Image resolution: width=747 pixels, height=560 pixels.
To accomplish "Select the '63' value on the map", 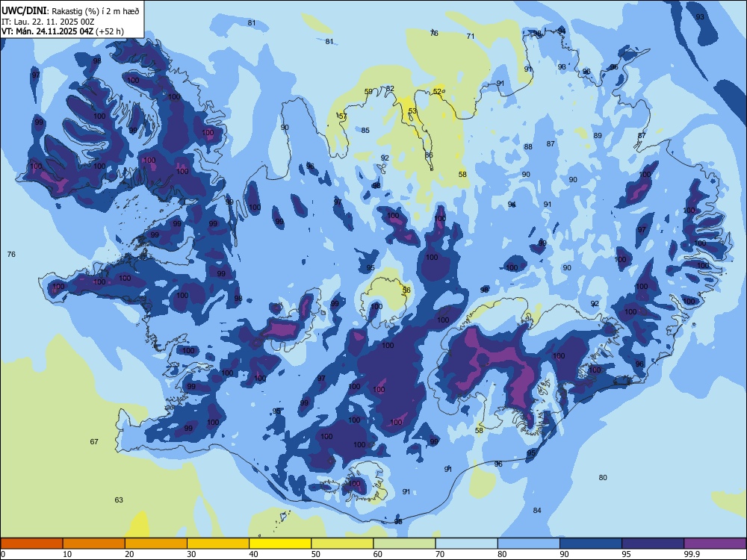I will (x=119, y=500).
